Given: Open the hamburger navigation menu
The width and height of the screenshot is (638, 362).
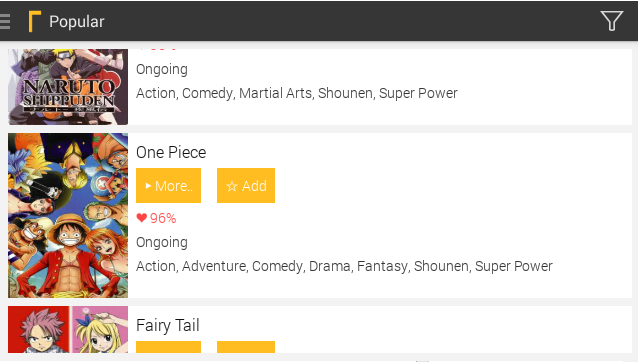Looking at the screenshot, I should pyautogui.click(x=4, y=22).
